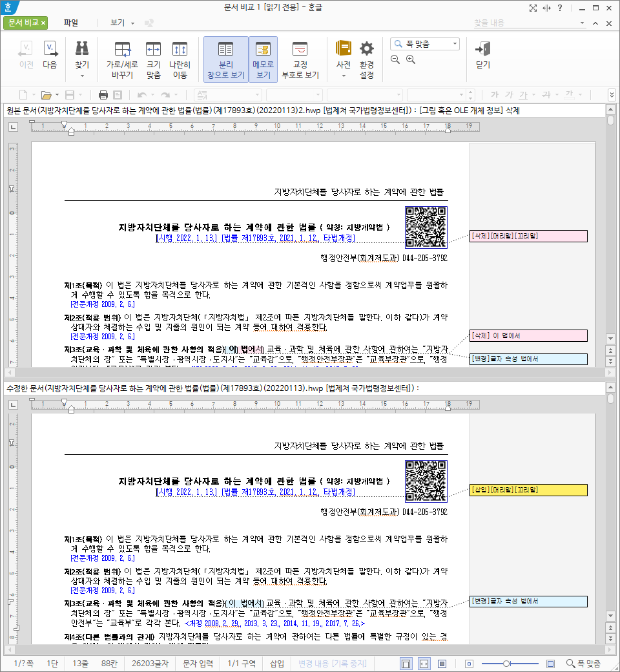
Task: Click the redo arrow icon
Action: pos(165,95)
